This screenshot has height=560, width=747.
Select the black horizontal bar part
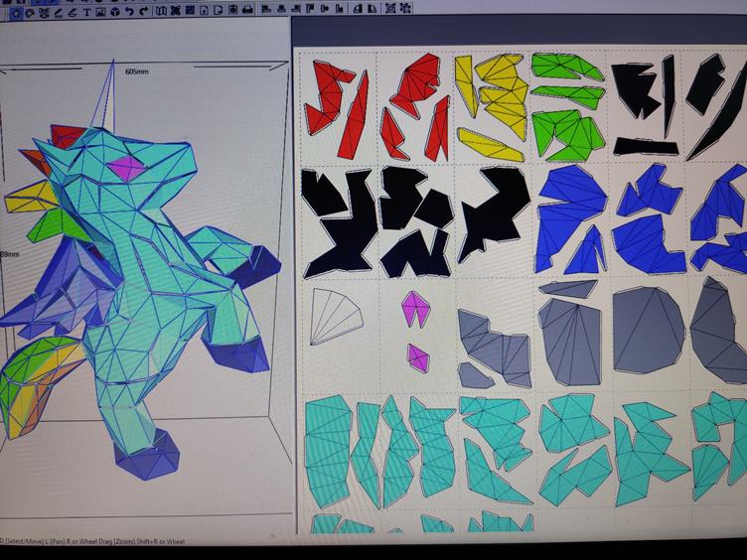[x=646, y=147]
